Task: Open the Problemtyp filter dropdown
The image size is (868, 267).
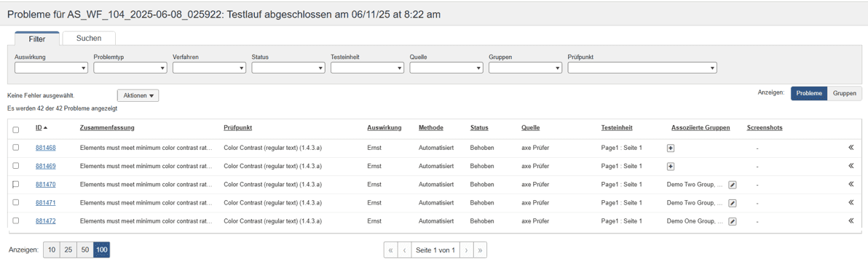Action: (130, 68)
